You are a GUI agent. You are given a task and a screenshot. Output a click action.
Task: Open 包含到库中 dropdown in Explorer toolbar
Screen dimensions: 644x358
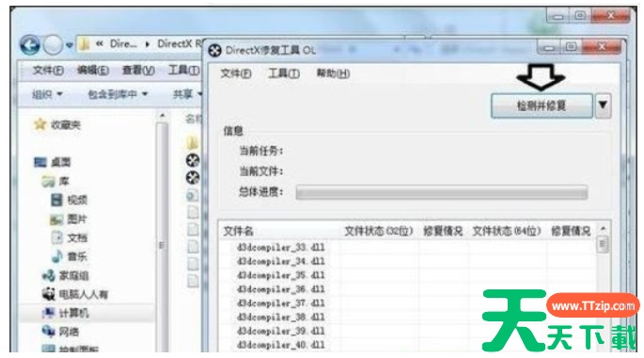(118, 94)
